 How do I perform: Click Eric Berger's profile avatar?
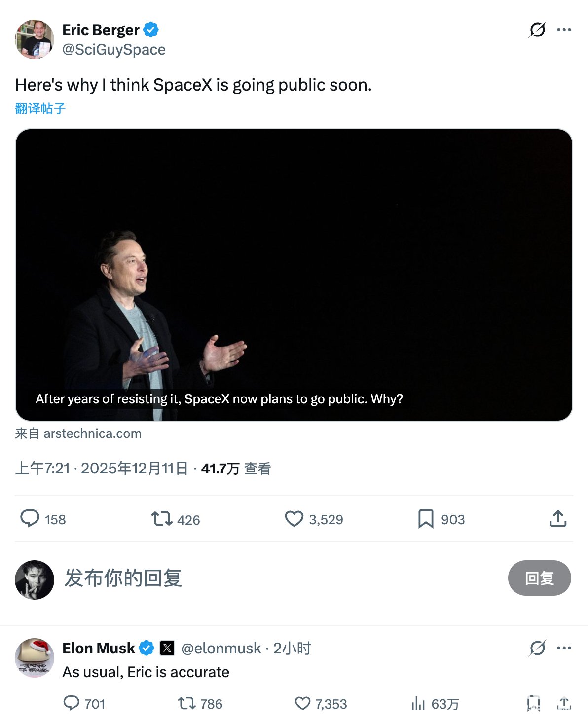[35, 39]
